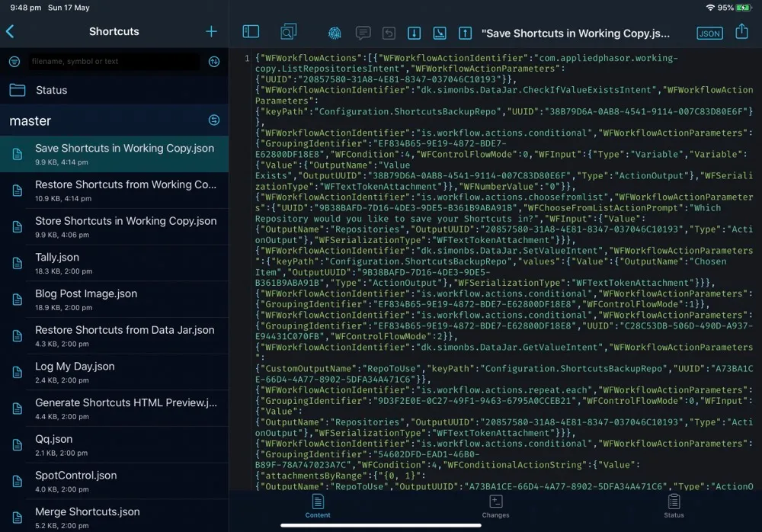Click the up-arrow push icon
This screenshot has height=532, width=762.
coord(465,33)
